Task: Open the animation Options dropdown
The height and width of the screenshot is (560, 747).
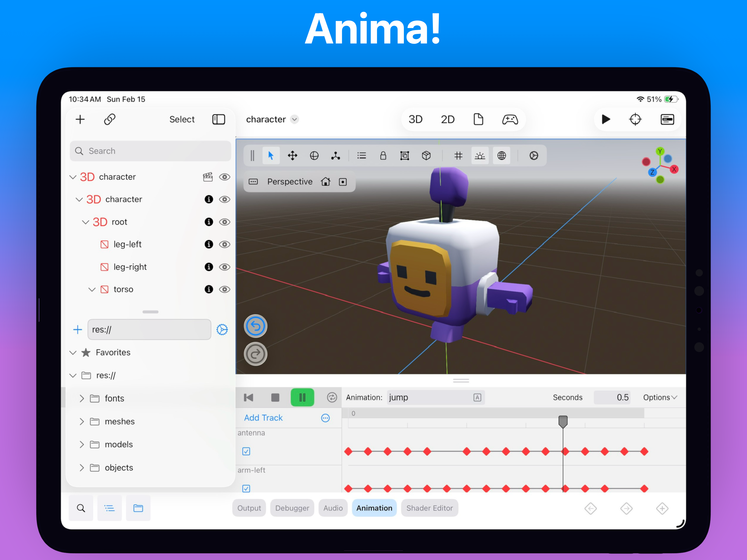Action: pos(660,398)
